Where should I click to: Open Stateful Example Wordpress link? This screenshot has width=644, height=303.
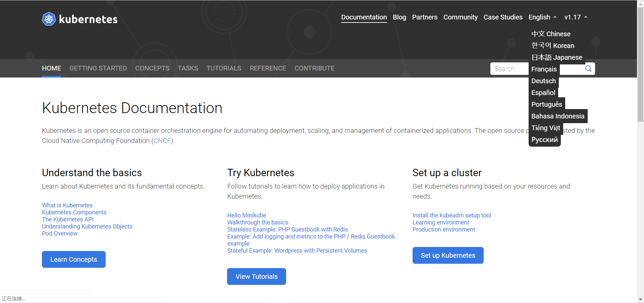297,251
